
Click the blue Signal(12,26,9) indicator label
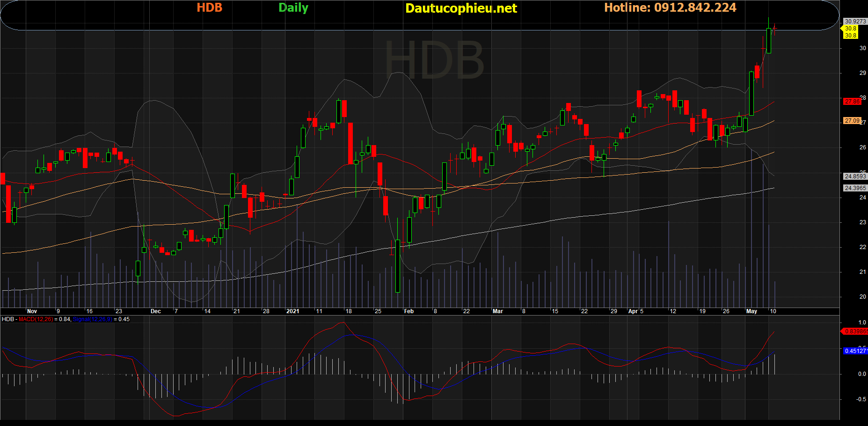tap(93, 319)
